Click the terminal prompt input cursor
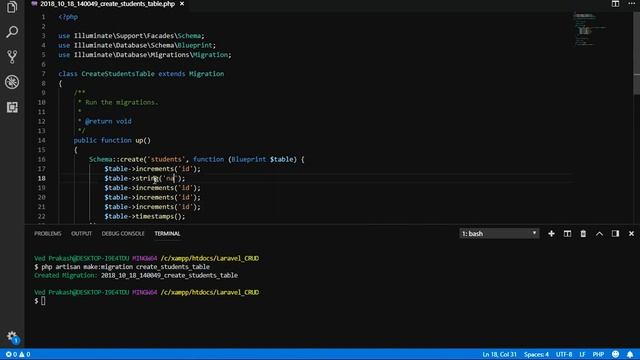640x360 pixels. pyautogui.click(x=43, y=301)
